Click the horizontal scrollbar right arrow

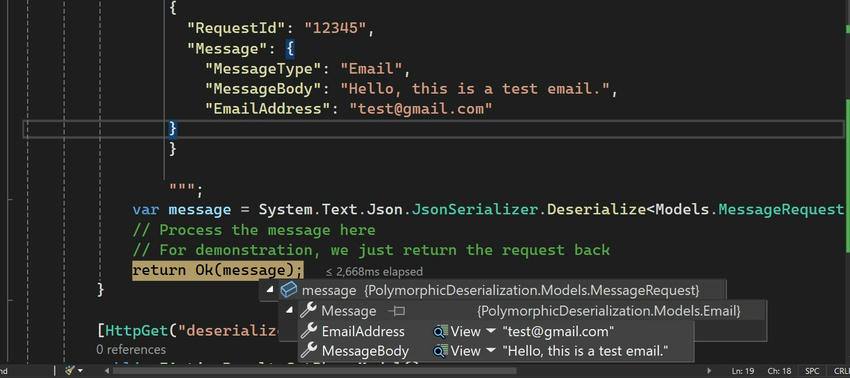pyautogui.click(x=709, y=371)
